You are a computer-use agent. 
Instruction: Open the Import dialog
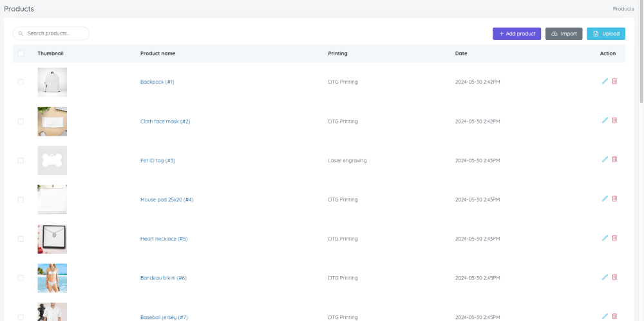(x=564, y=33)
